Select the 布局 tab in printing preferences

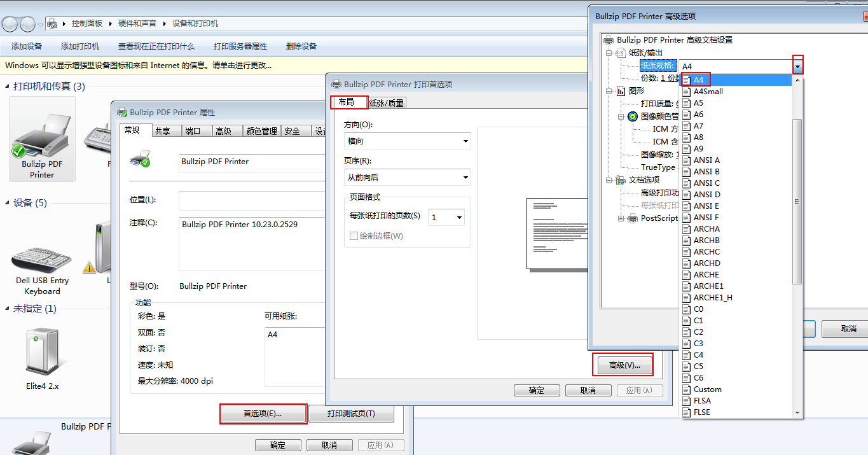[x=349, y=102]
